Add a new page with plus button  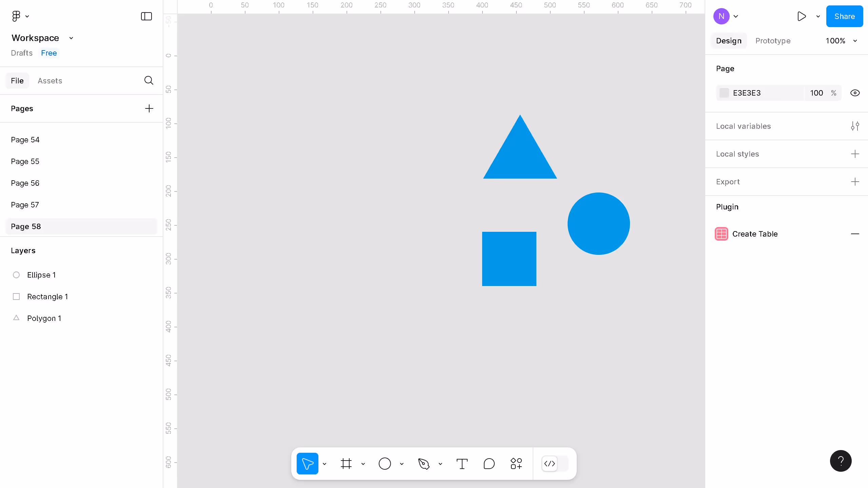149,108
